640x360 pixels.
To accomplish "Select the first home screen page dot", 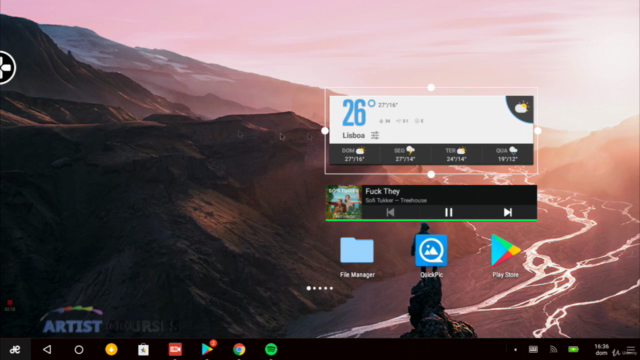I will [309, 288].
